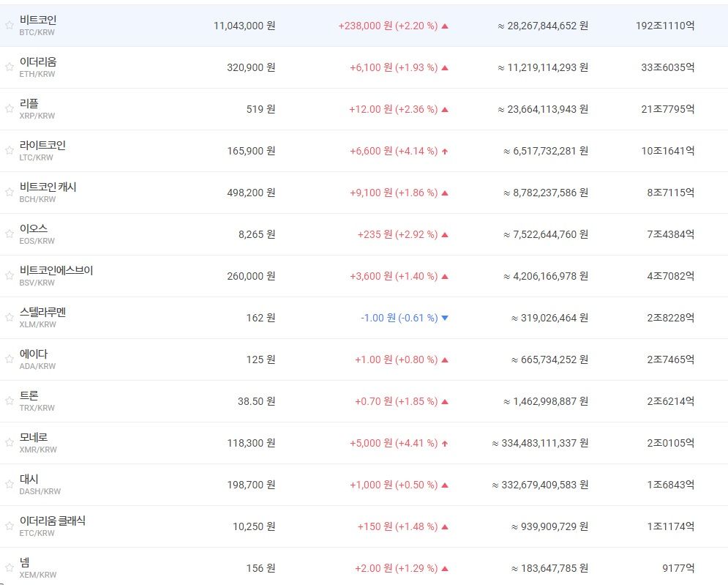Star the TRX/KRW row
Screen dimensions: 728x585
point(10,400)
